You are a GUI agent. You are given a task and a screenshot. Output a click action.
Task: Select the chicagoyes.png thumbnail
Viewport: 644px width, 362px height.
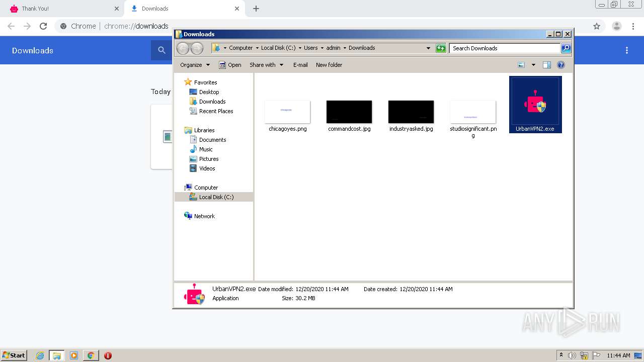point(287,112)
